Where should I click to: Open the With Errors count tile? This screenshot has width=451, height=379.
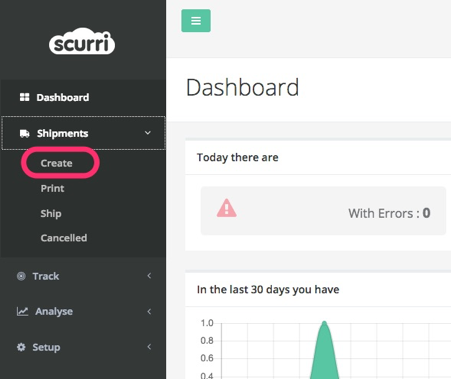pyautogui.click(x=323, y=211)
